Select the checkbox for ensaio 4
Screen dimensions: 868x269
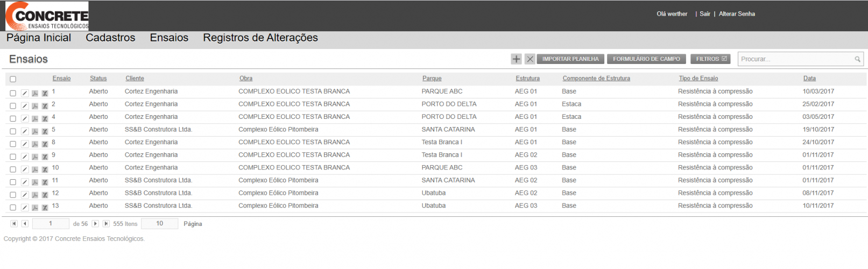click(13, 118)
